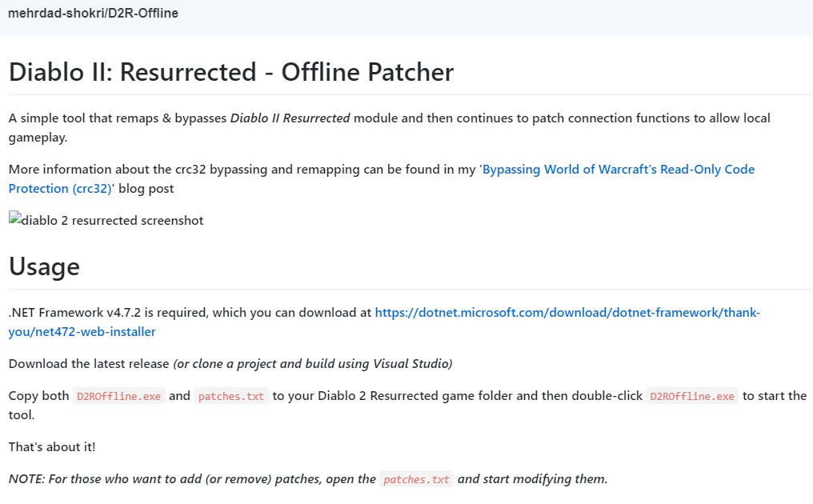Click the patches.txt code label in the NOTE
Viewport: 813px width, 504px height.
tap(416, 479)
